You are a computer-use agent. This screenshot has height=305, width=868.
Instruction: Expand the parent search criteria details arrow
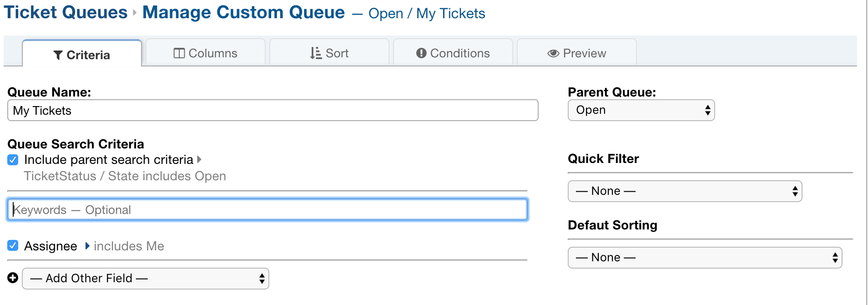pyautogui.click(x=199, y=159)
